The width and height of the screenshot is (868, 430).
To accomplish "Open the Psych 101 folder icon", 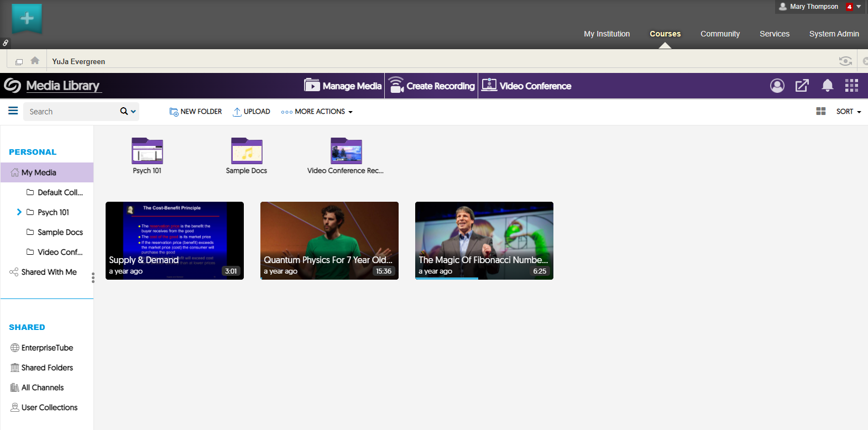I will click(x=147, y=151).
